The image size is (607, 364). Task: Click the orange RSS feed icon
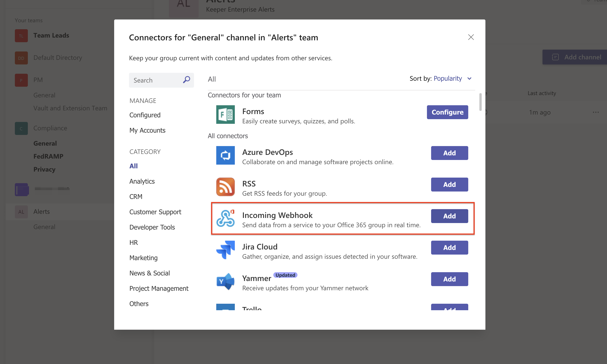click(x=225, y=187)
